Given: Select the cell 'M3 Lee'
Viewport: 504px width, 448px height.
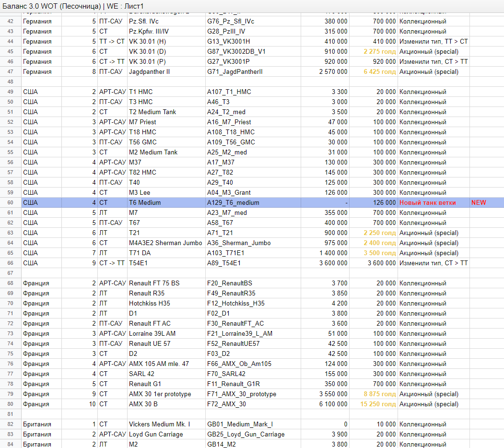Looking at the screenshot, I should [x=166, y=193].
